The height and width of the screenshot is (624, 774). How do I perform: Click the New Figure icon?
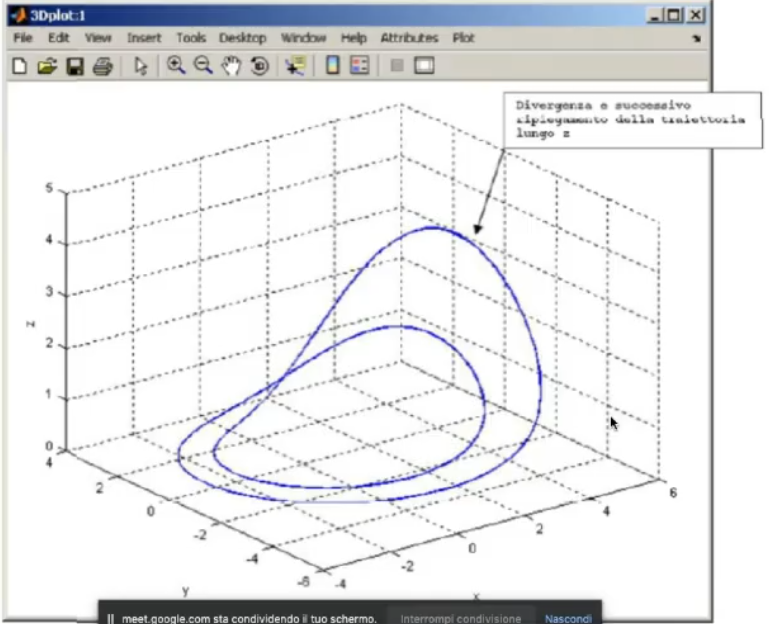point(20,66)
